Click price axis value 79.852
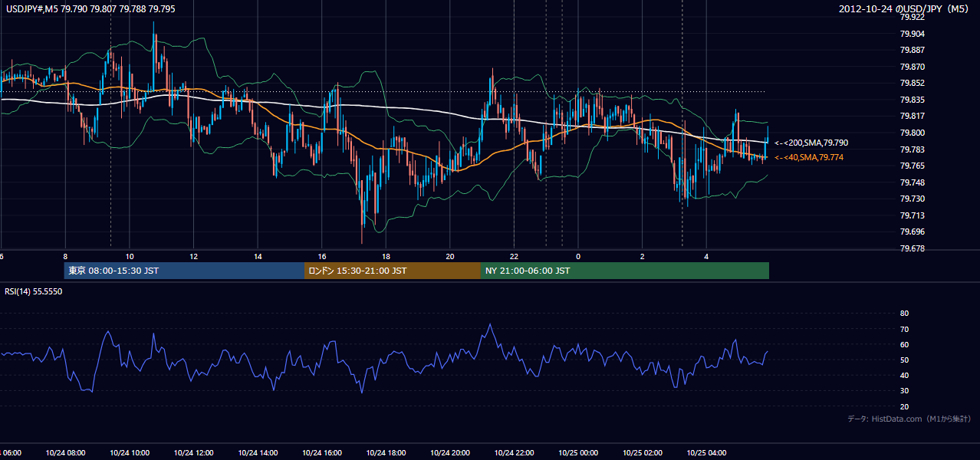The height and width of the screenshot is (460, 980). [x=912, y=83]
